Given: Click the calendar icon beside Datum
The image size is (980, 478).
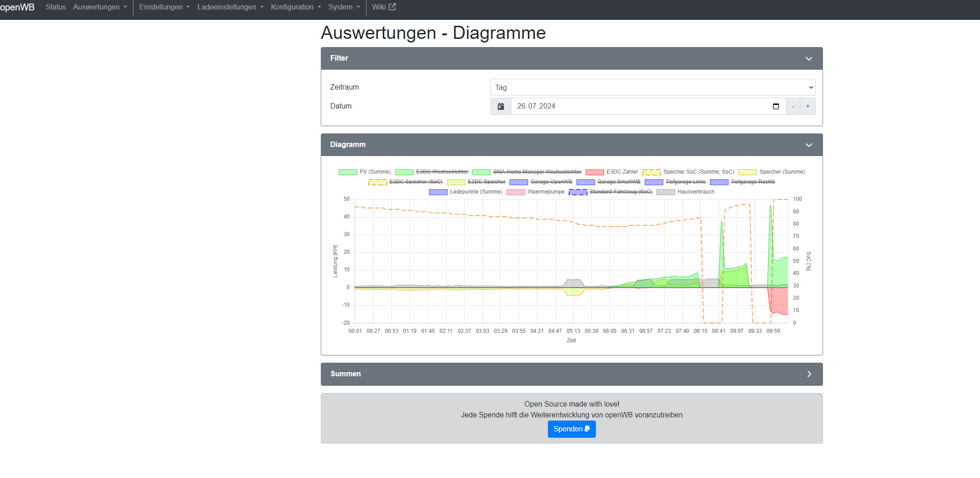Looking at the screenshot, I should (500, 106).
